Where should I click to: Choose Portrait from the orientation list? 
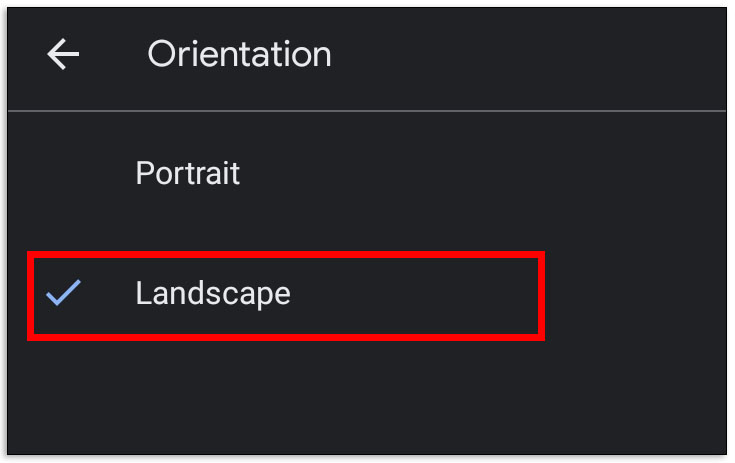coord(188,173)
